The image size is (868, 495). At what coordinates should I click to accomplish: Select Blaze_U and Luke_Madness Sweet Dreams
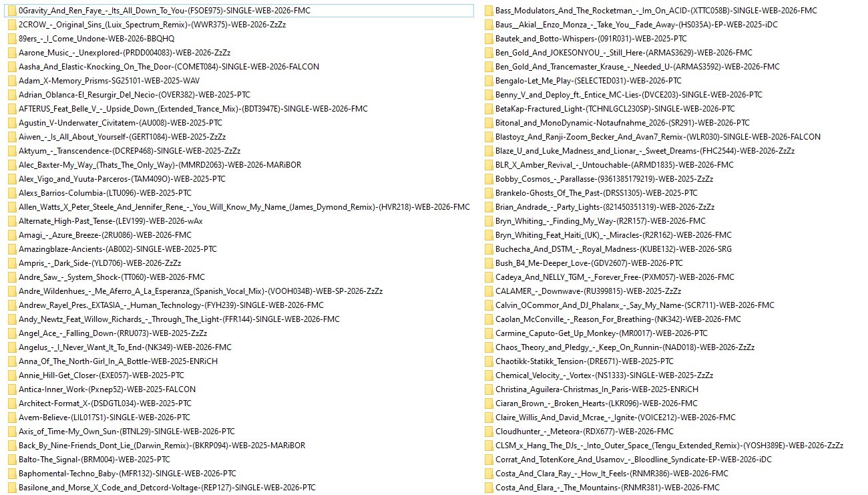(x=645, y=151)
